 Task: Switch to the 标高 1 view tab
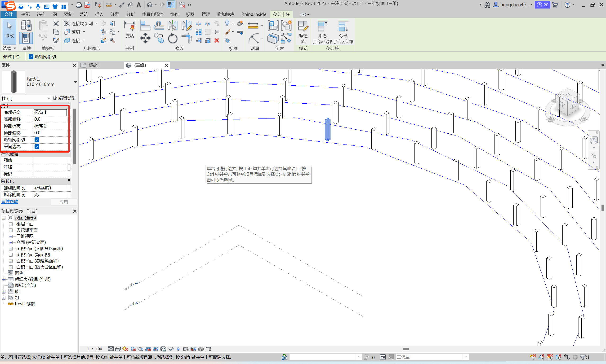click(95, 65)
